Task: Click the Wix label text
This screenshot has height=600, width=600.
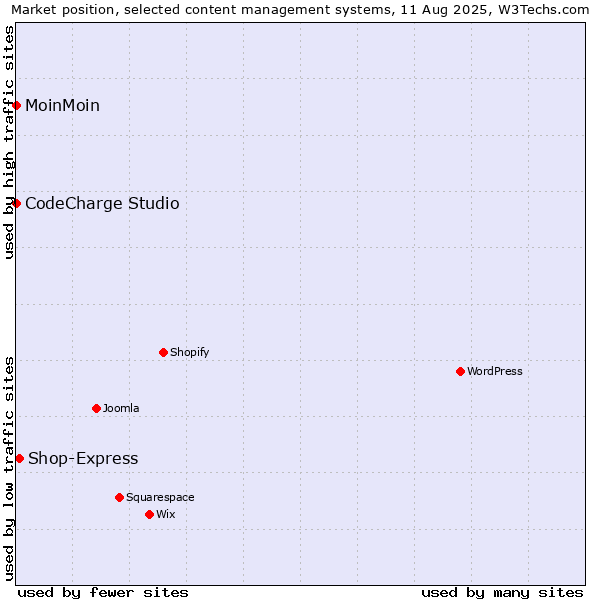Action: coord(166,514)
